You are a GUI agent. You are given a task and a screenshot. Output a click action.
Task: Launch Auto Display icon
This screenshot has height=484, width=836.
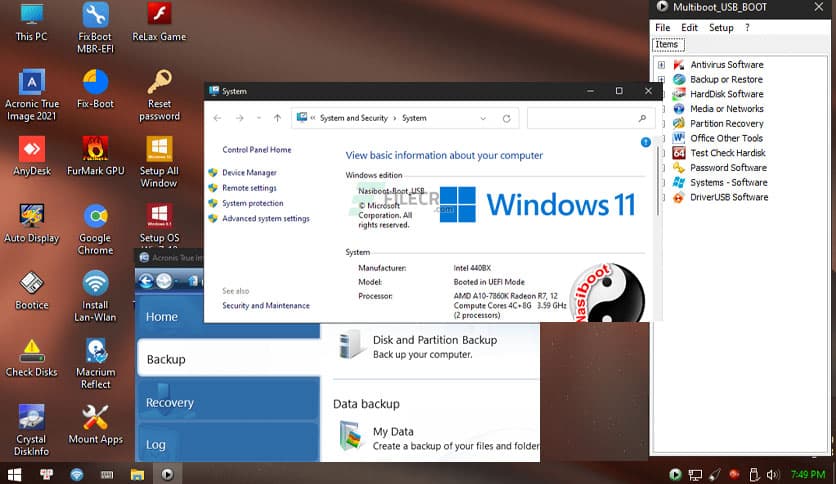click(x=31, y=224)
